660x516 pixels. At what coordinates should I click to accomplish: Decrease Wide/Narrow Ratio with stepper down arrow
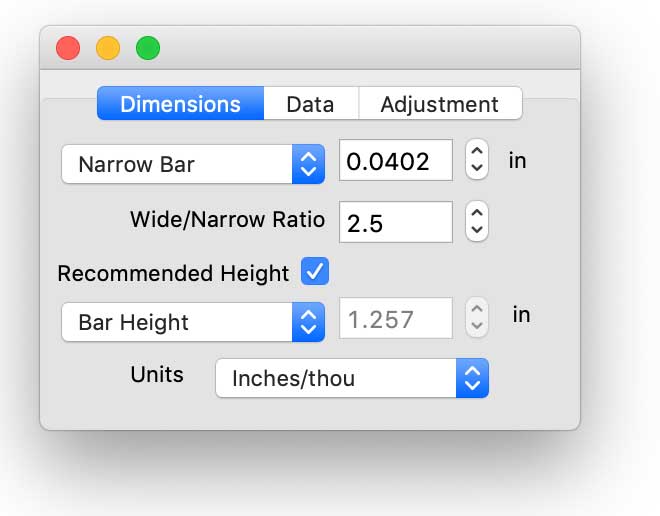(477, 231)
